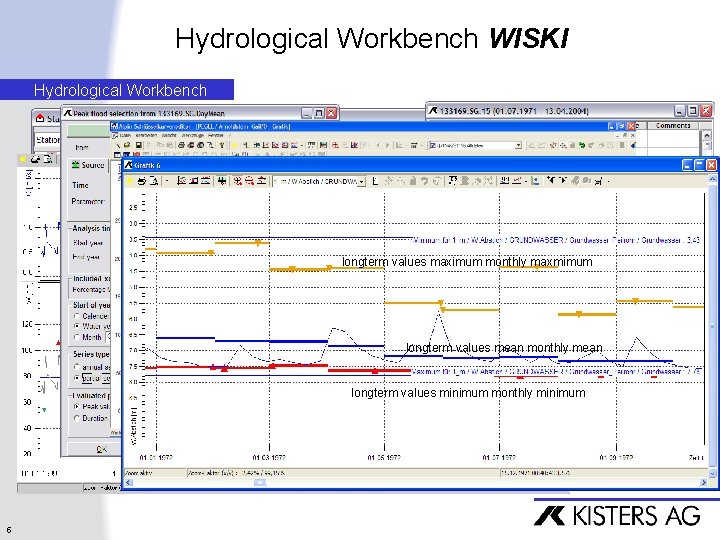Switch to the Source tab in Peak flood dialog
The width and height of the screenshot is (720, 540).
click(x=87, y=165)
